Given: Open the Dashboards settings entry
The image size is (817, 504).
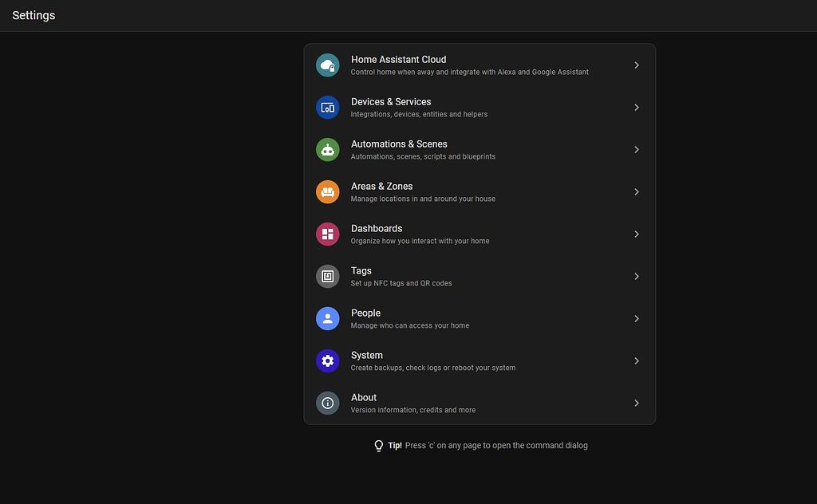Looking at the screenshot, I should tap(479, 234).
